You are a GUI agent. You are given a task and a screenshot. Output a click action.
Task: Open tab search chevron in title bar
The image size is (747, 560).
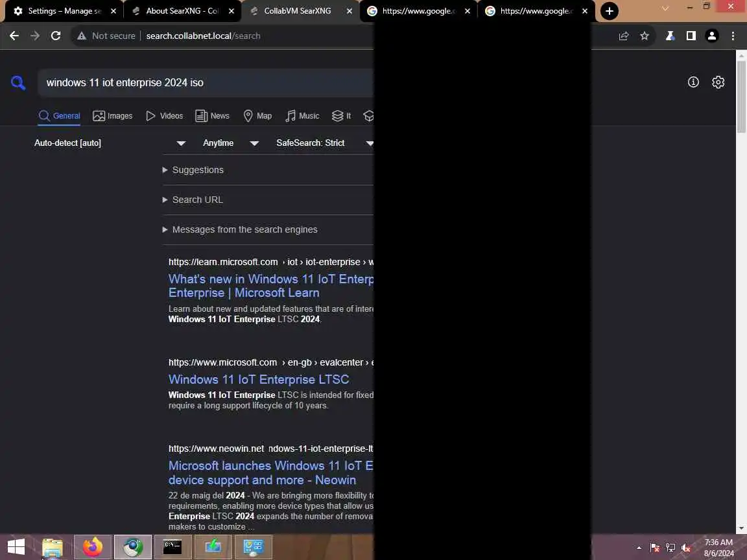pyautogui.click(x=665, y=8)
